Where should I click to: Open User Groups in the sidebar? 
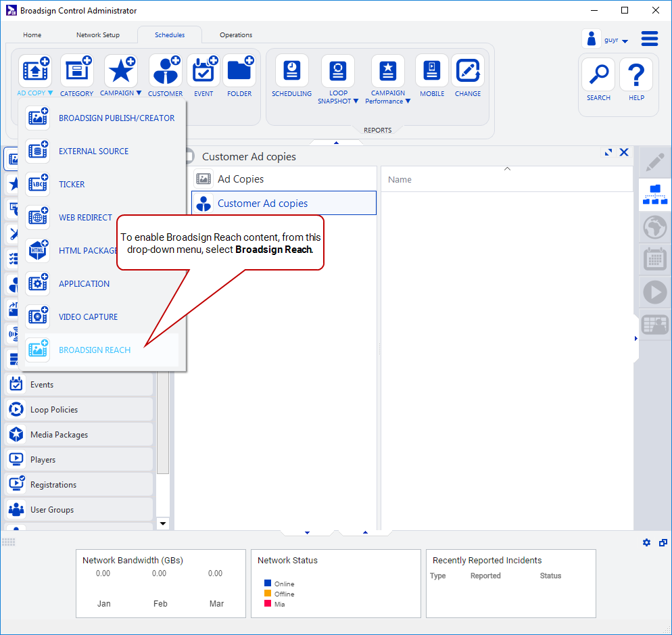[79, 510]
